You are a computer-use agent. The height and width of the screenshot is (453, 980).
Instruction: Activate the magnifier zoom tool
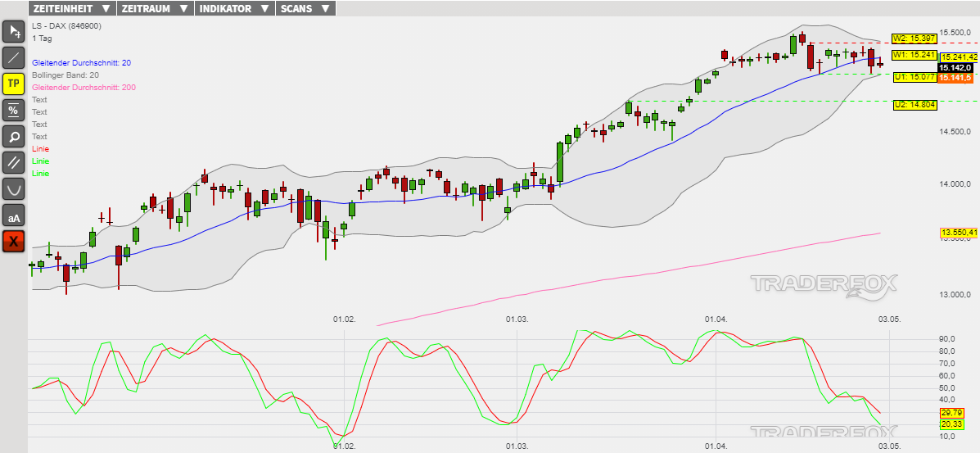click(x=14, y=136)
